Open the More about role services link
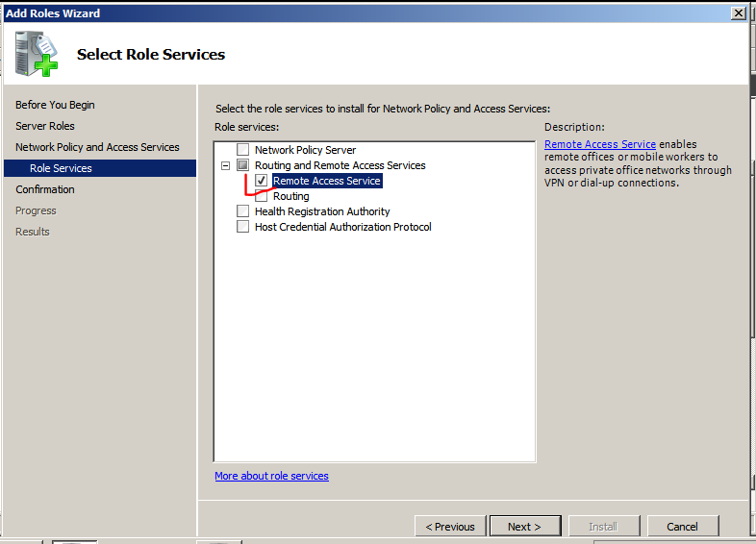Viewport: 756px width, 544px height. (x=271, y=476)
